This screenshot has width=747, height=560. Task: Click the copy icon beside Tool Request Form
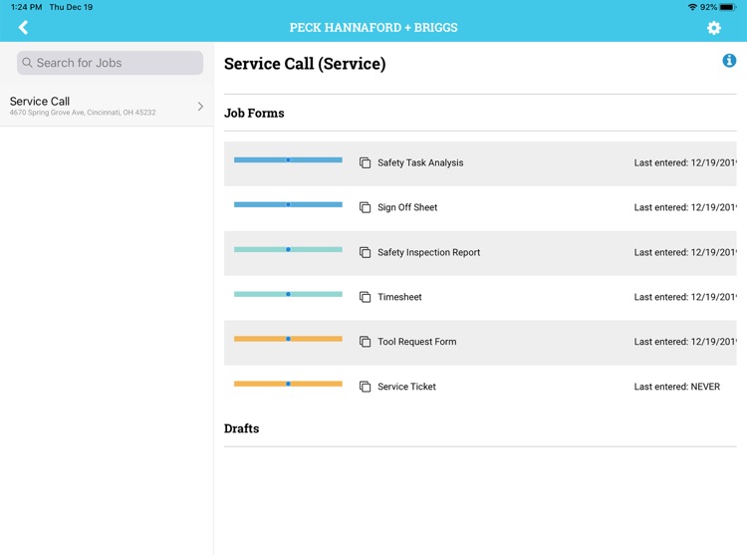click(x=365, y=342)
